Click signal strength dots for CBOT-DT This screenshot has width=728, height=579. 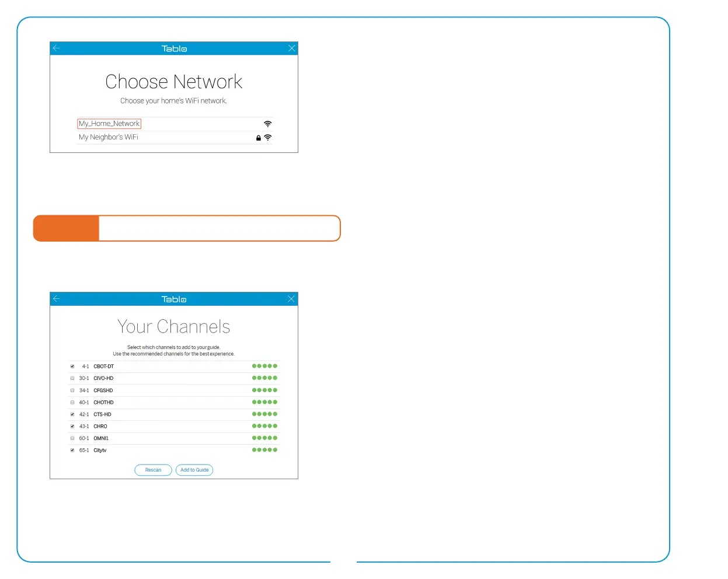click(x=264, y=366)
